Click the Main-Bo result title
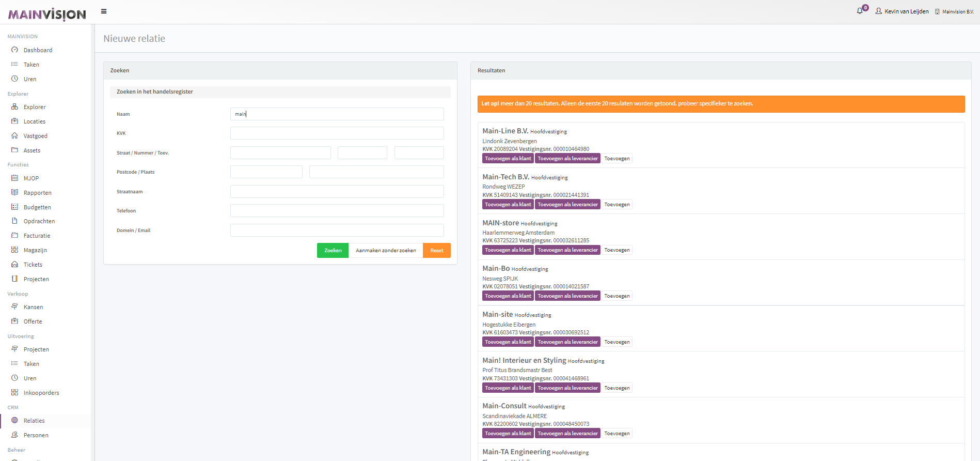The height and width of the screenshot is (461, 980). (x=496, y=269)
